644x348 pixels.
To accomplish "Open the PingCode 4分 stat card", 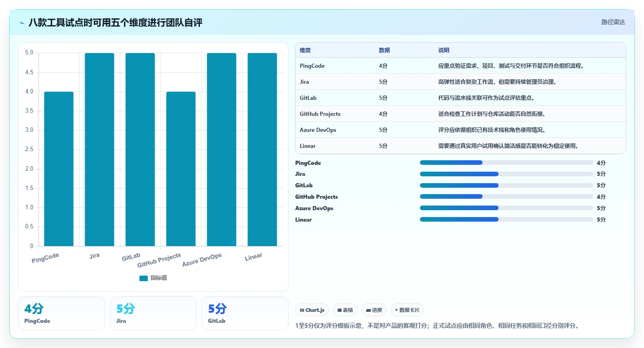I will pyautogui.click(x=61, y=313).
